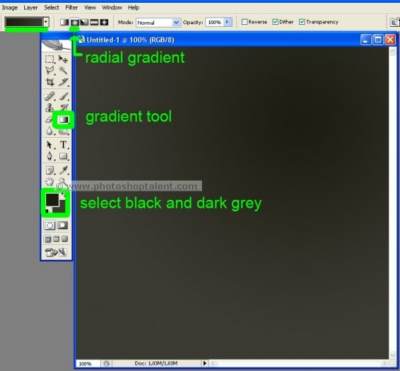The image size is (400, 371).
Task: Choose Angle Gradient style
Action: [x=85, y=22]
